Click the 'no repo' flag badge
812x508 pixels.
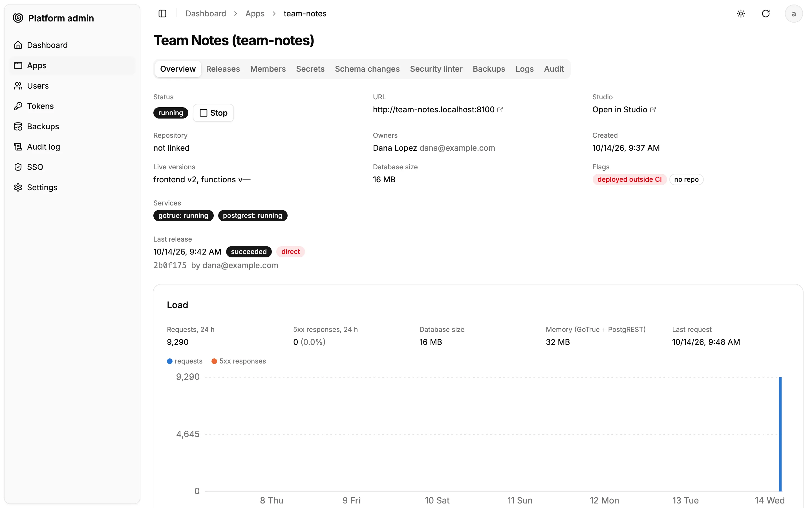686,179
